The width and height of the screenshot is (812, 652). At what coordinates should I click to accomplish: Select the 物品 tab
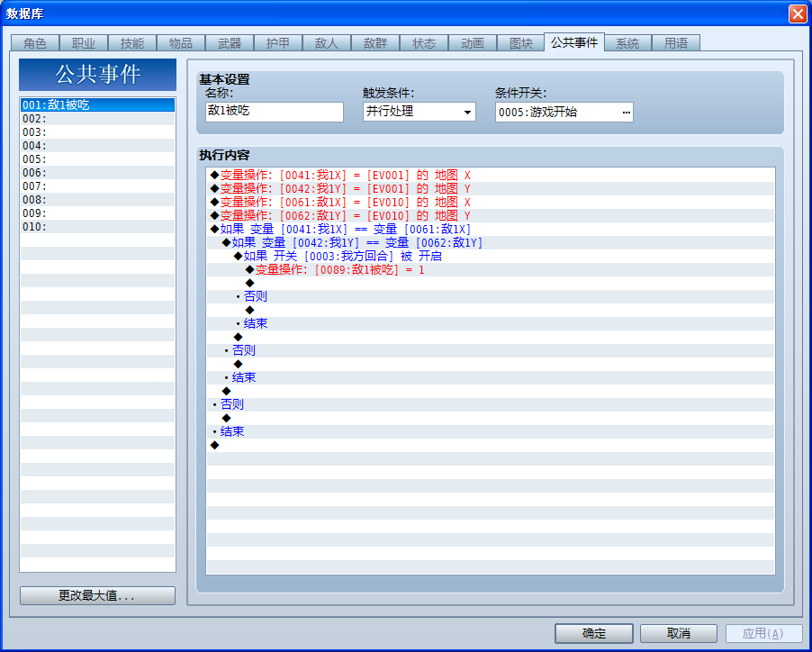pyautogui.click(x=181, y=43)
